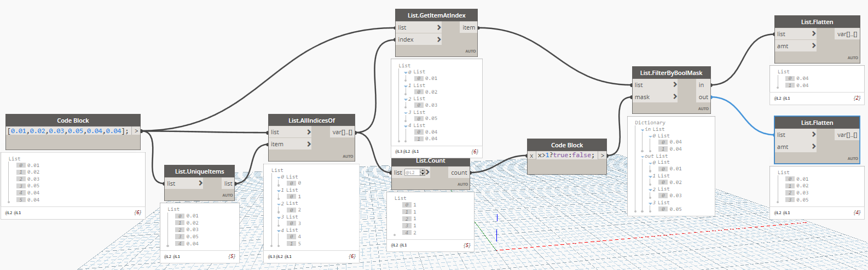This screenshot has height=270, width=868.
Task: Select the List.UniqueItems node header
Action: pyautogui.click(x=200, y=171)
